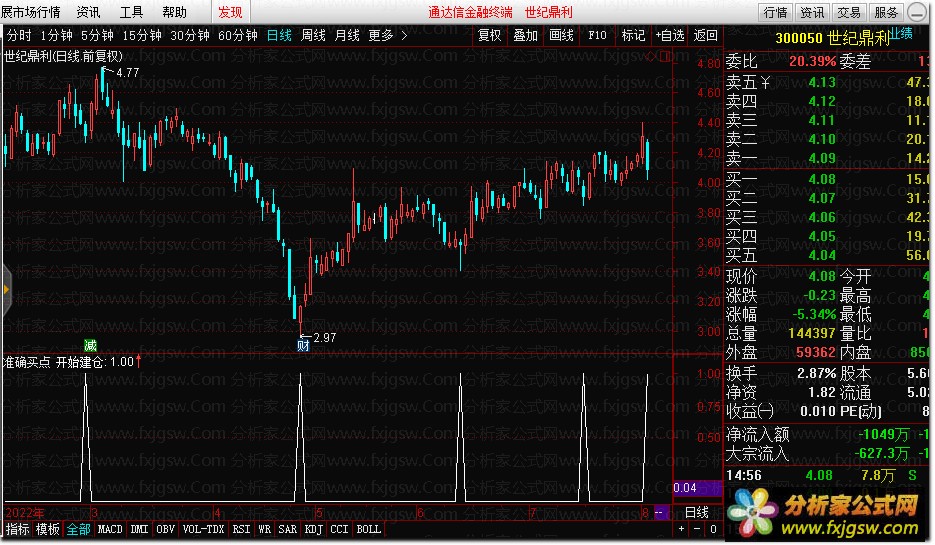Image resolution: width=935 pixels, height=545 pixels.
Task: Select the 15分钟 timeframe
Action: [x=142, y=36]
